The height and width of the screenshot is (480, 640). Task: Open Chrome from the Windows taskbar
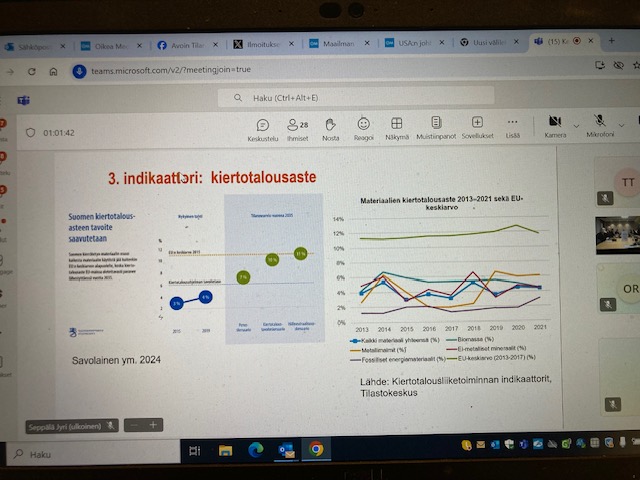pyautogui.click(x=315, y=450)
